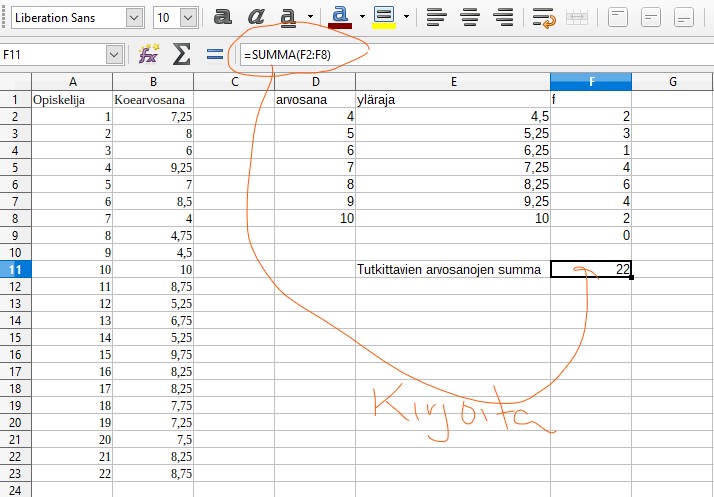This screenshot has height=497, width=714.
Task: Toggle italic text formatting
Action: point(256,17)
